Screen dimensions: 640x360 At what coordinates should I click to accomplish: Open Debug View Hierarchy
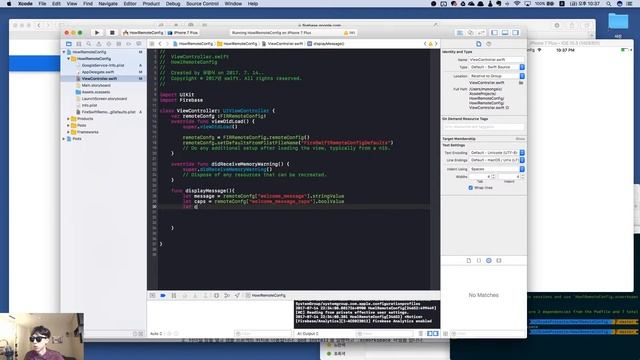point(216,296)
